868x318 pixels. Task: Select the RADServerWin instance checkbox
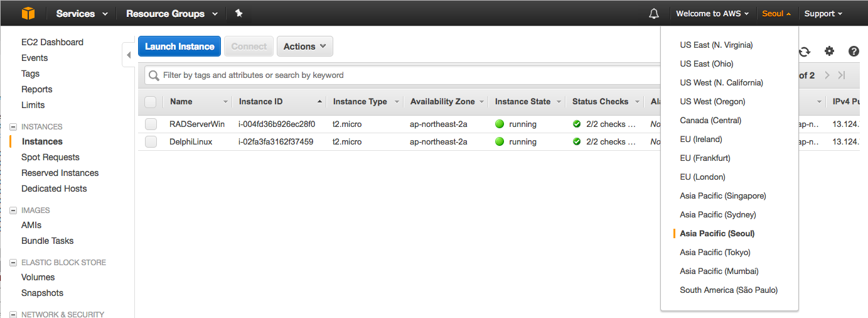[x=151, y=124]
